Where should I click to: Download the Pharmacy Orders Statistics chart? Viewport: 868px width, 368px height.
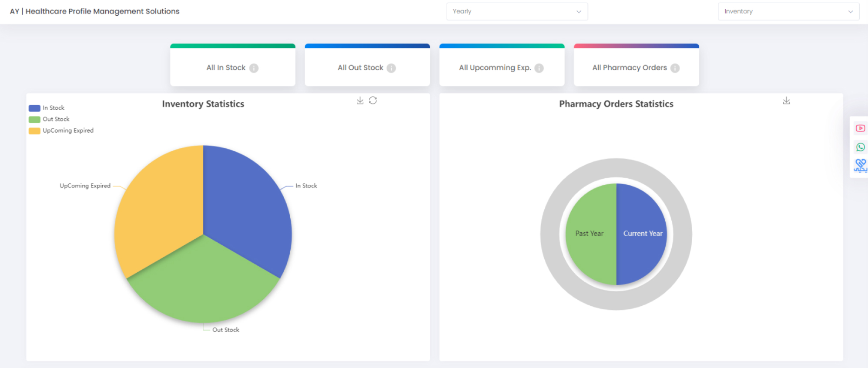(786, 100)
